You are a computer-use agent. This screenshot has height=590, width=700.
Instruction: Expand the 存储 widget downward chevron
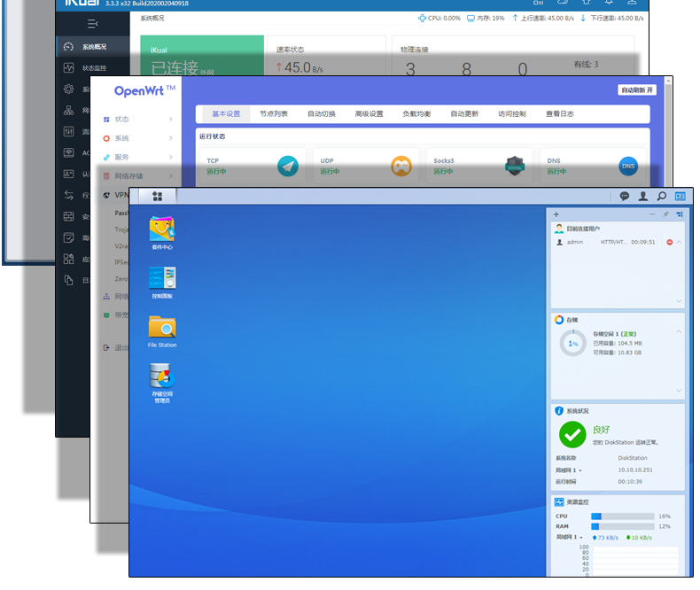(x=679, y=391)
